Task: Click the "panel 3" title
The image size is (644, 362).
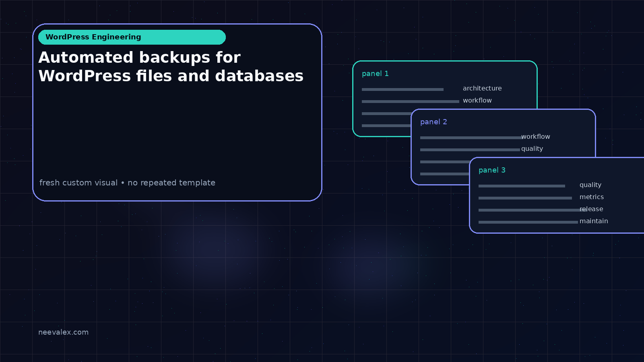Action: [492, 170]
